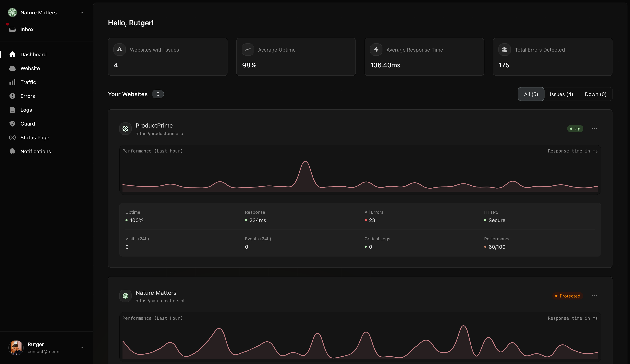Switch to the Issues (4) tab
This screenshot has height=364, width=630.
[561, 94]
